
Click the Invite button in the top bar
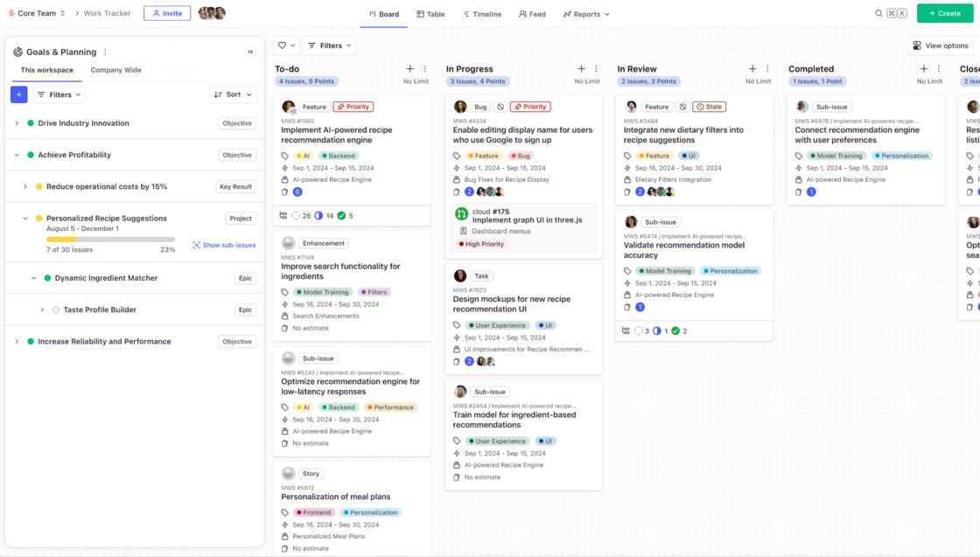pos(167,13)
